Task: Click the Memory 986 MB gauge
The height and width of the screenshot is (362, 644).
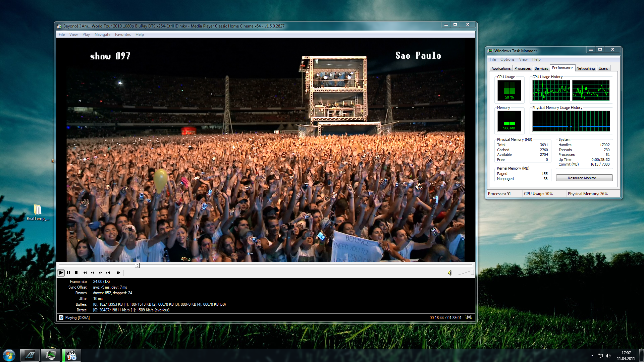Action: [x=509, y=121]
